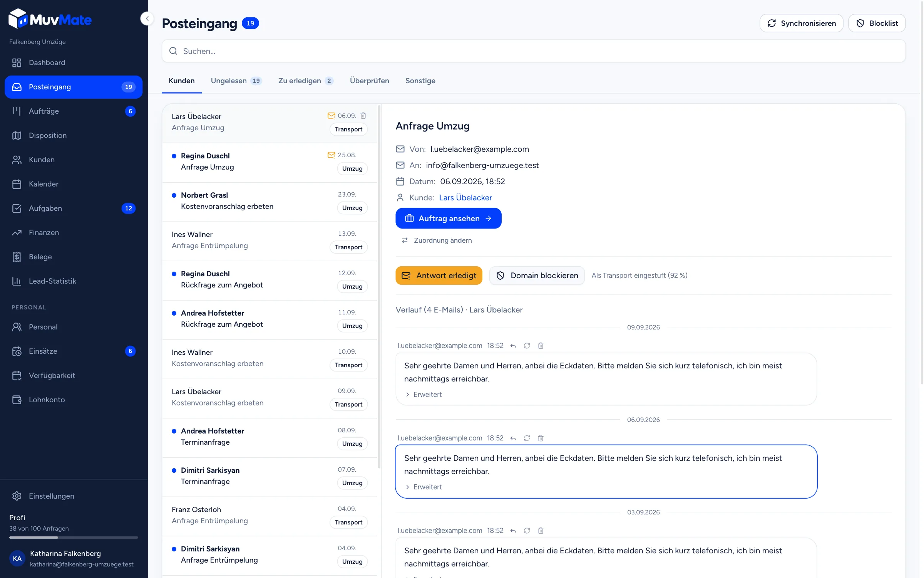924x578 pixels.
Task: Expand 'Erweitert' in the 09.09.2026 email
Action: (x=423, y=395)
